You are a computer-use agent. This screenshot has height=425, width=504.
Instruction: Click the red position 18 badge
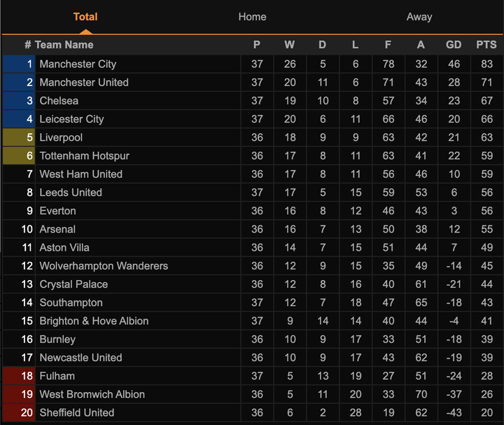click(x=19, y=376)
